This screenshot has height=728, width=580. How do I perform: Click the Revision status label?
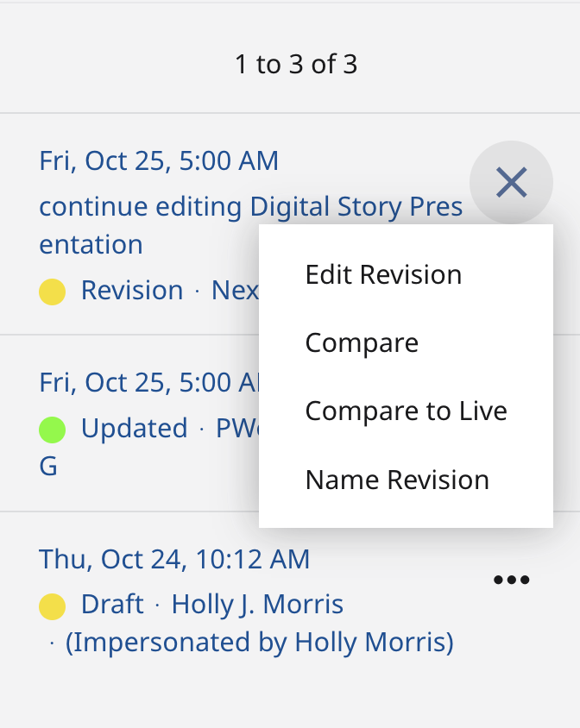132,290
